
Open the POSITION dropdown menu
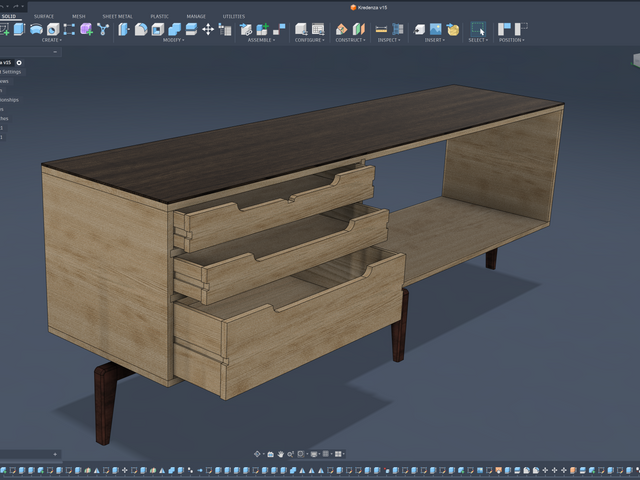[x=511, y=40]
